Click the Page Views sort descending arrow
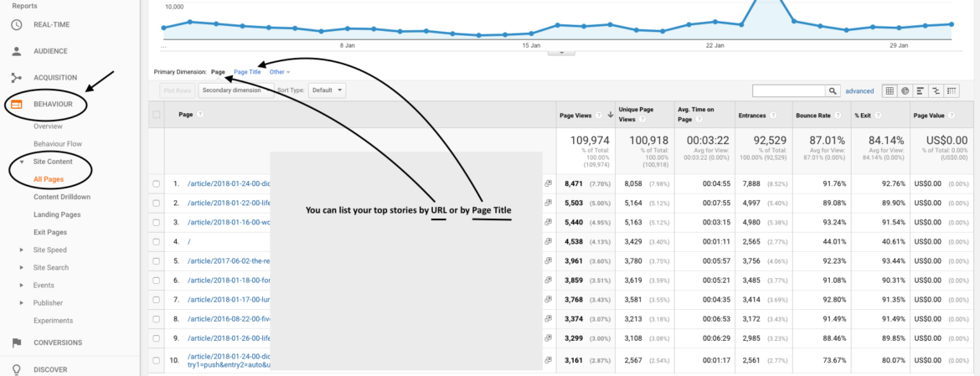 610,115
